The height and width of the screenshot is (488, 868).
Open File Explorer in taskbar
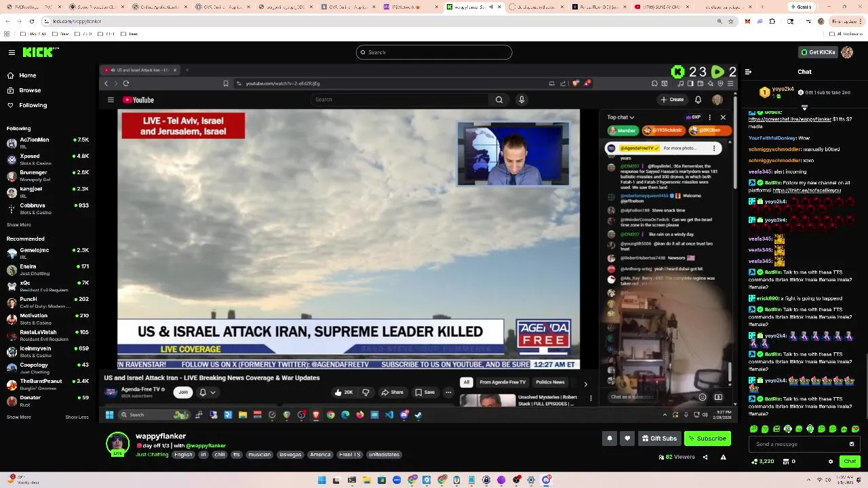[366, 480]
